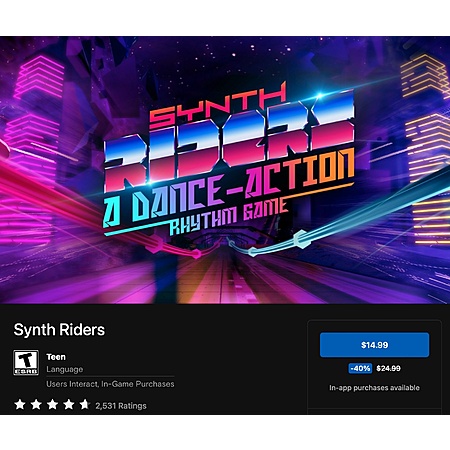The height and width of the screenshot is (450, 450).
Task: Click the first rating star
Action: click(20, 405)
